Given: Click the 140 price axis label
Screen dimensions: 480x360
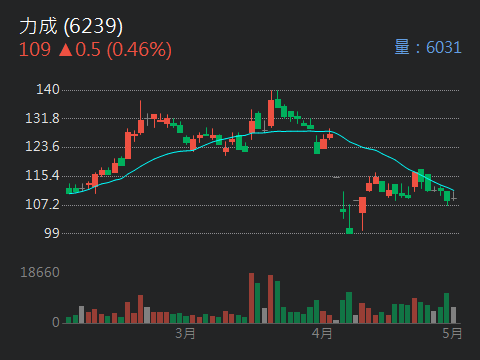Looking at the screenshot, I should (48, 89).
